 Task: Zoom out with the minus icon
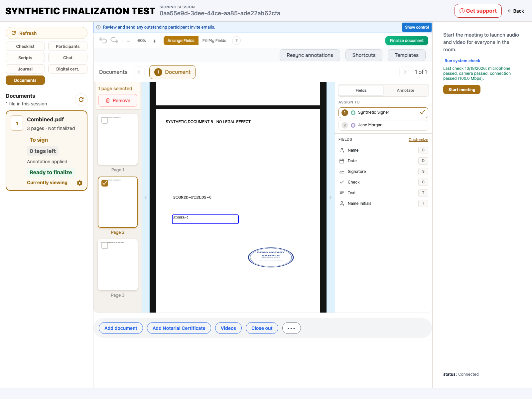[129, 41]
